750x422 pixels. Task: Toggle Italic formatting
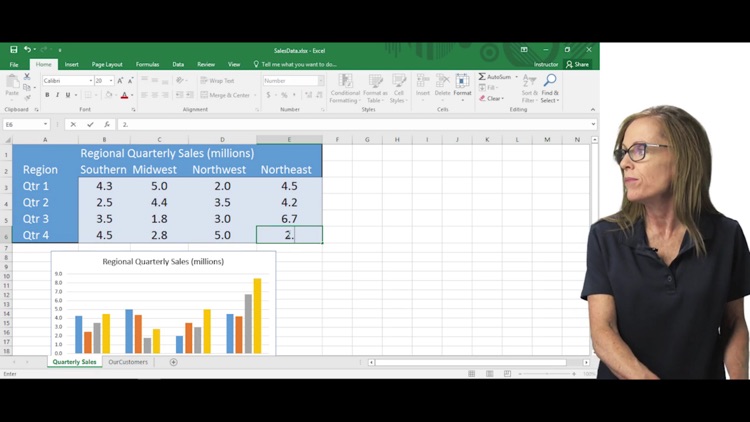pos(57,95)
